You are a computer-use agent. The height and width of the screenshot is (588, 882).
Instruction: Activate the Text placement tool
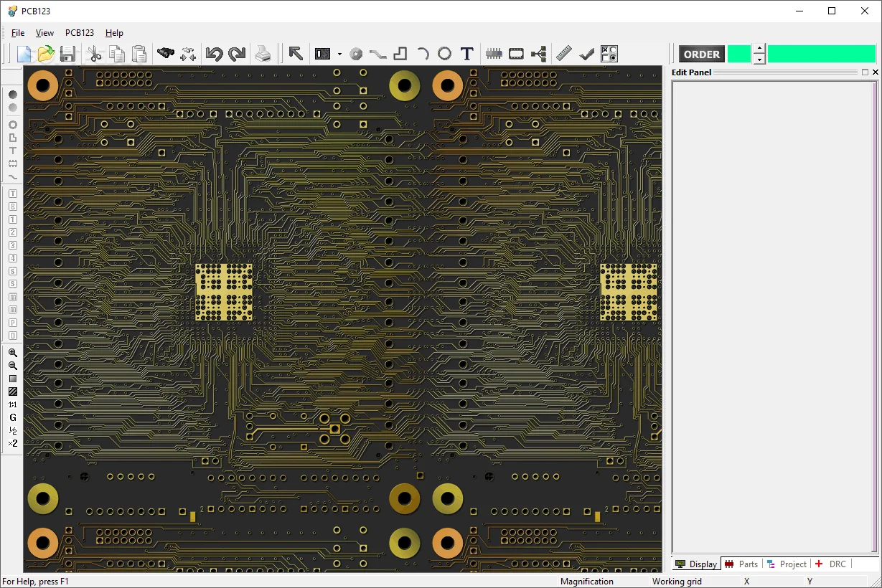pyautogui.click(x=466, y=53)
